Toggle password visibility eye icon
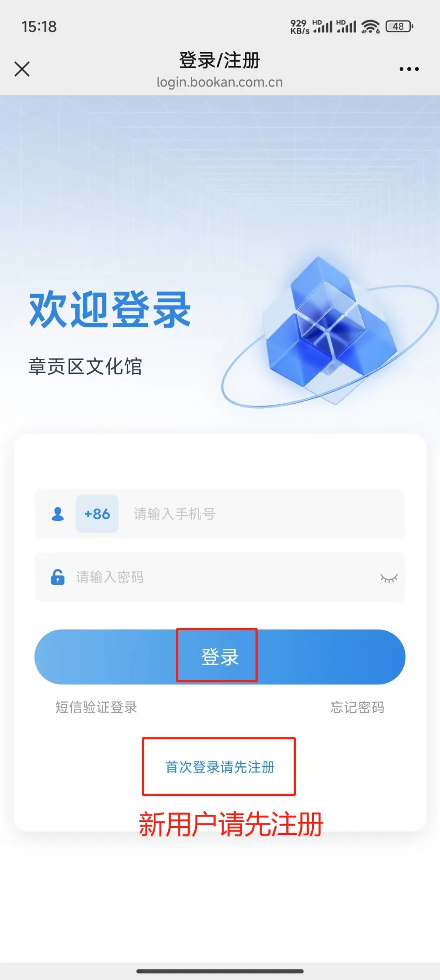 [x=389, y=578]
